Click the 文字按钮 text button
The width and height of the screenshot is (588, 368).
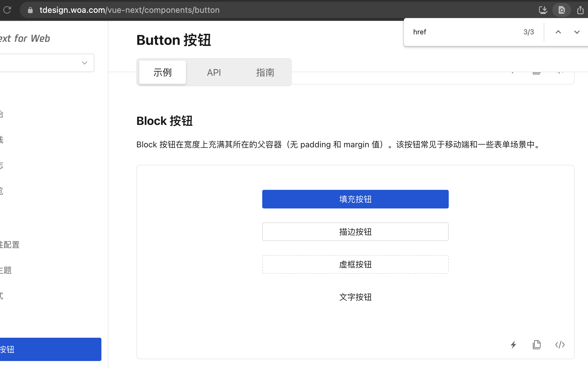pyautogui.click(x=355, y=297)
